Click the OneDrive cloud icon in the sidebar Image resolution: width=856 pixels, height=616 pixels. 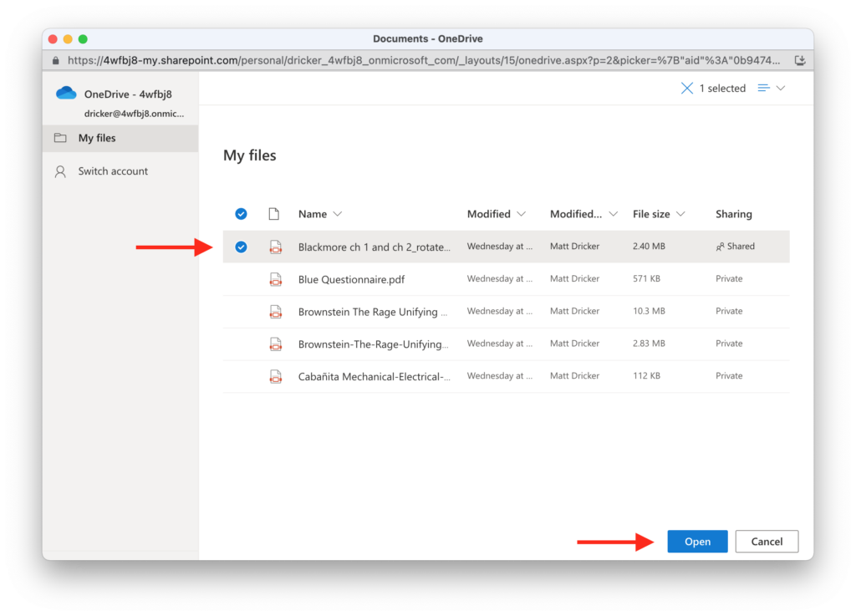[65, 94]
